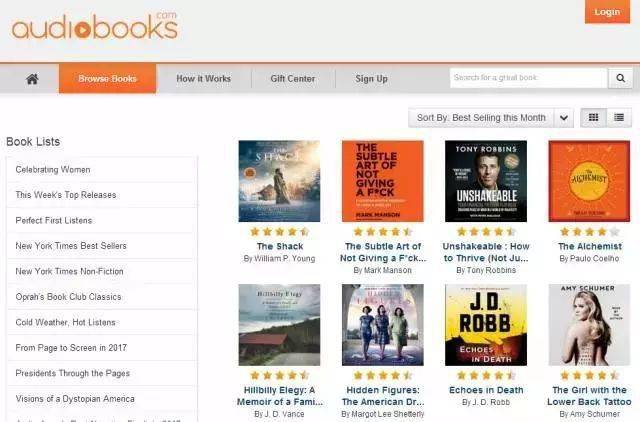Switch to grid view layout
The image size is (640, 422).
click(593, 118)
